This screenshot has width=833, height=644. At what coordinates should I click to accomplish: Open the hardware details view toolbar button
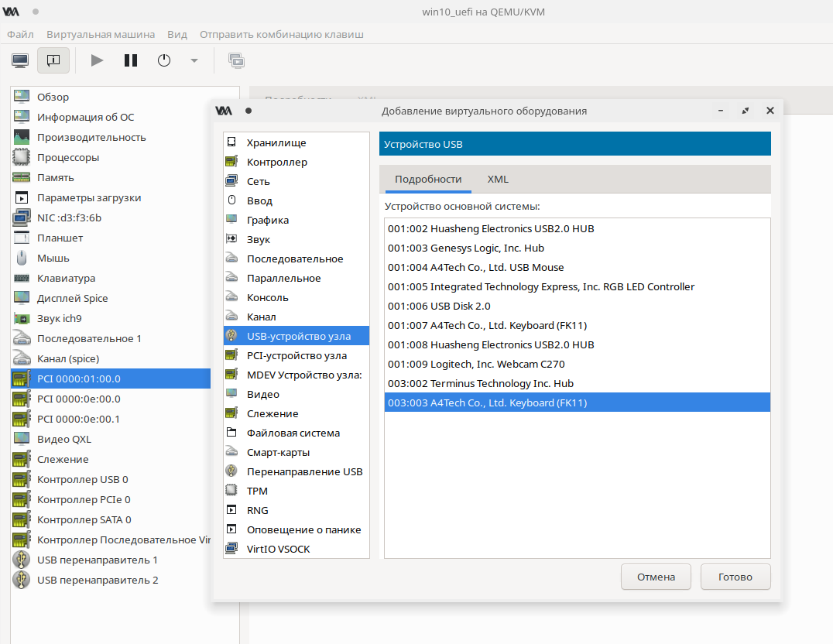[53, 60]
